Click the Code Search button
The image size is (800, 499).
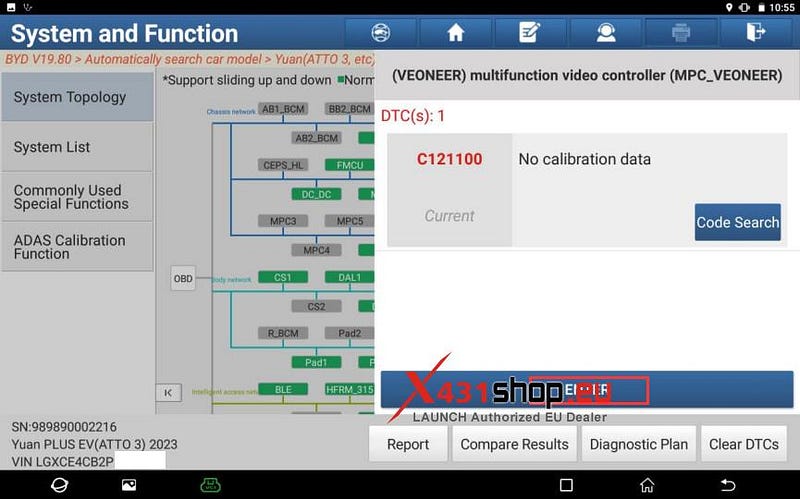(x=737, y=222)
